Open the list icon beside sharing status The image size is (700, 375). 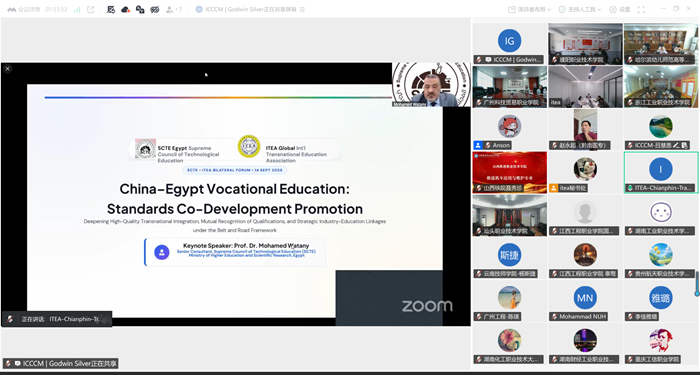click(x=302, y=9)
